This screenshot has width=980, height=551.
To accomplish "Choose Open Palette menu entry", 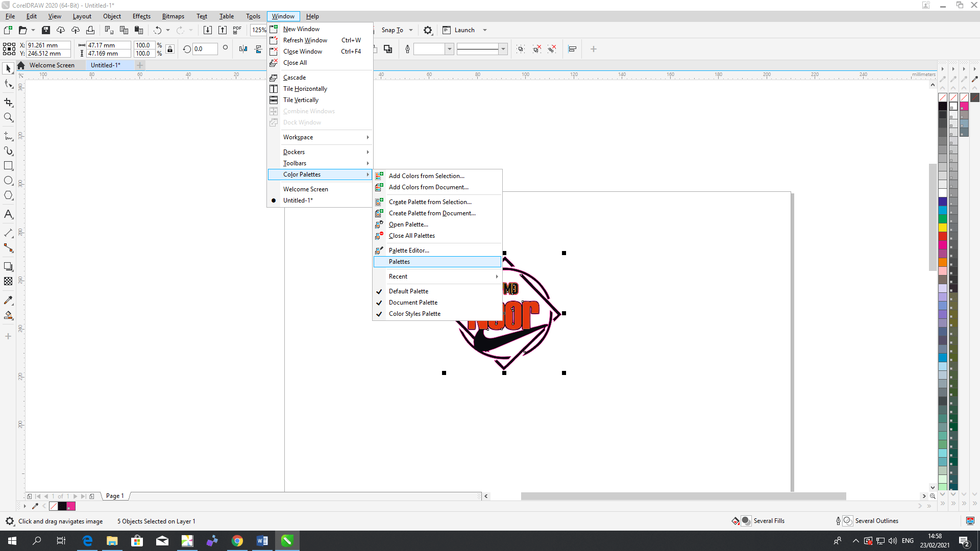I will [x=437, y=224].
